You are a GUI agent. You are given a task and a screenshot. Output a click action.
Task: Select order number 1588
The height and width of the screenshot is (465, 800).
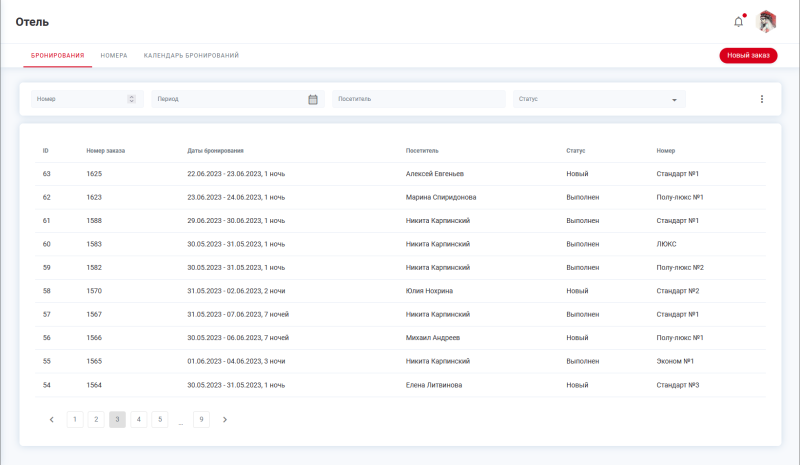[x=94, y=221]
